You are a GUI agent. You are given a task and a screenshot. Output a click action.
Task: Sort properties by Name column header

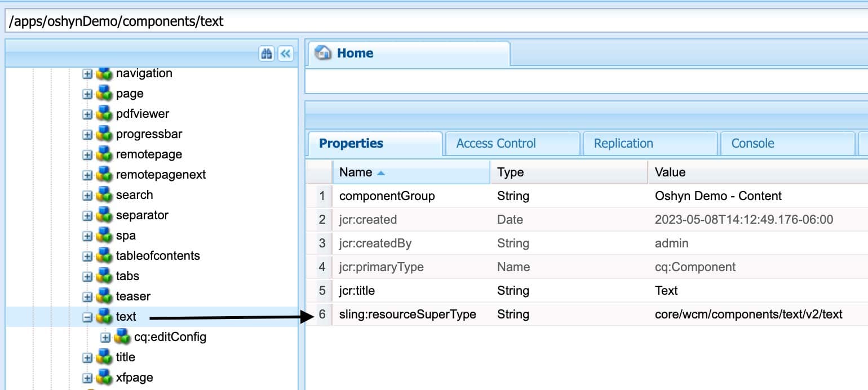(x=356, y=172)
